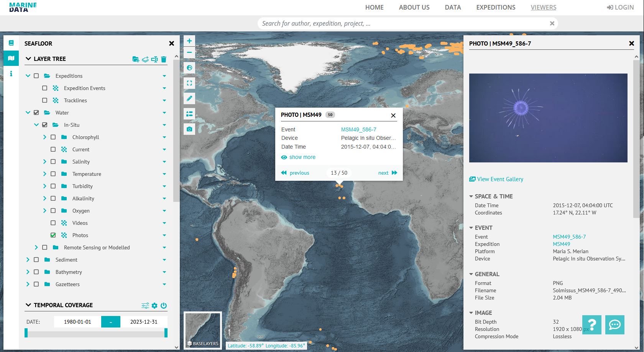The image size is (644, 352).
Task: Click the power icon in Temporal Coverage
Action: (x=163, y=305)
